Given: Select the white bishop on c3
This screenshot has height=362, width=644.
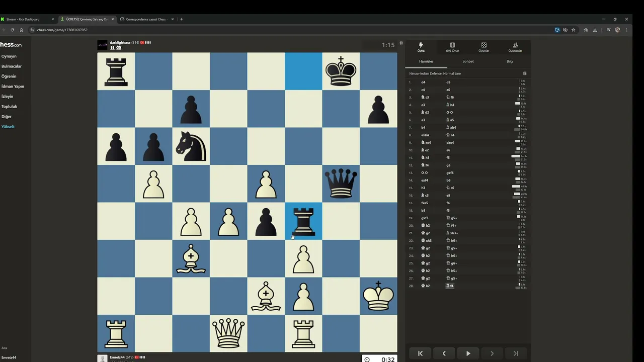Looking at the screenshot, I should click(191, 258).
